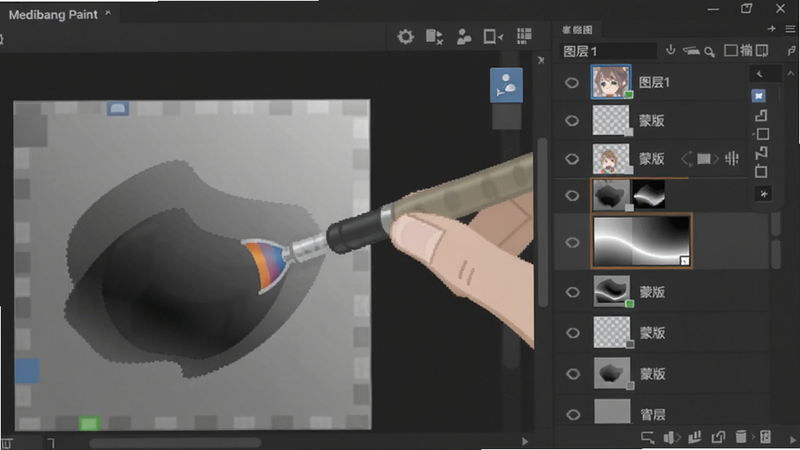Click the downward arrow icon beside the layer name field
This screenshot has height=450, width=800.
click(671, 50)
